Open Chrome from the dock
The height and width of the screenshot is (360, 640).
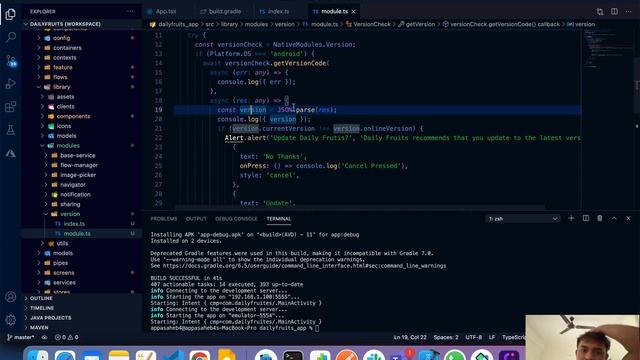200,355
